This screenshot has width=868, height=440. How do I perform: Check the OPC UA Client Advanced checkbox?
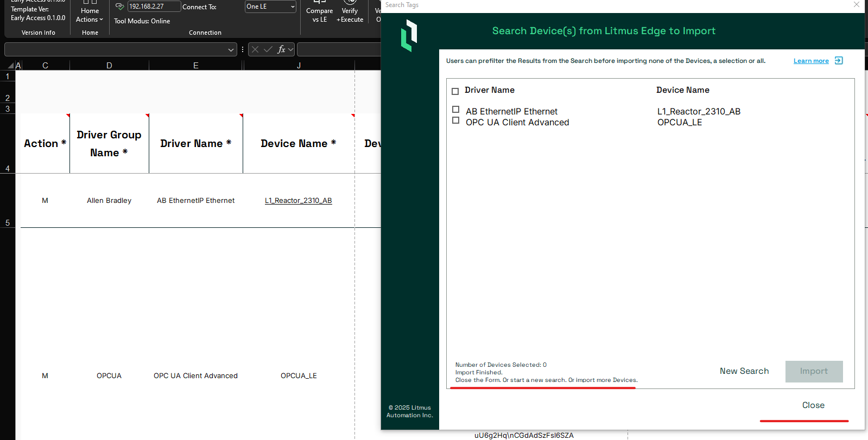[455, 120]
